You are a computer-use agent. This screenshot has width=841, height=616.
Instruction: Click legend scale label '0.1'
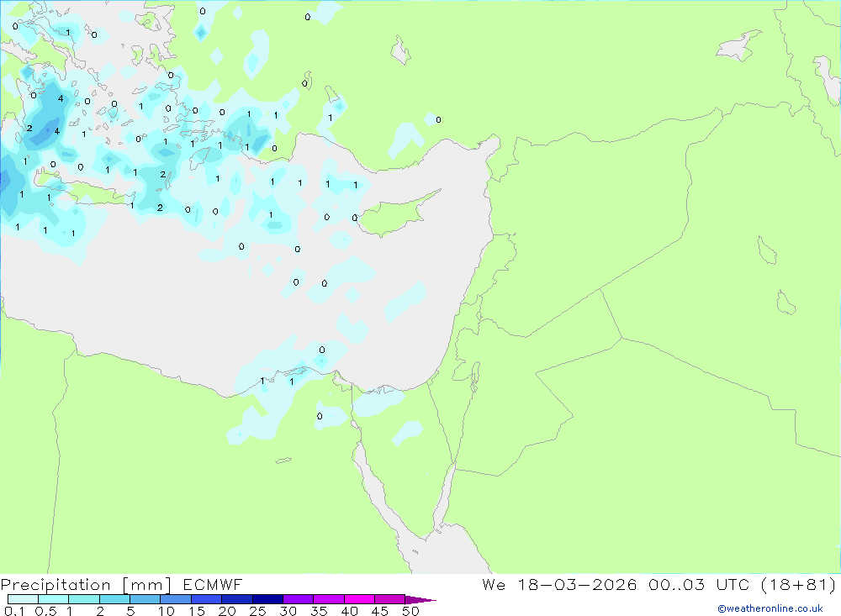[x=14, y=611]
